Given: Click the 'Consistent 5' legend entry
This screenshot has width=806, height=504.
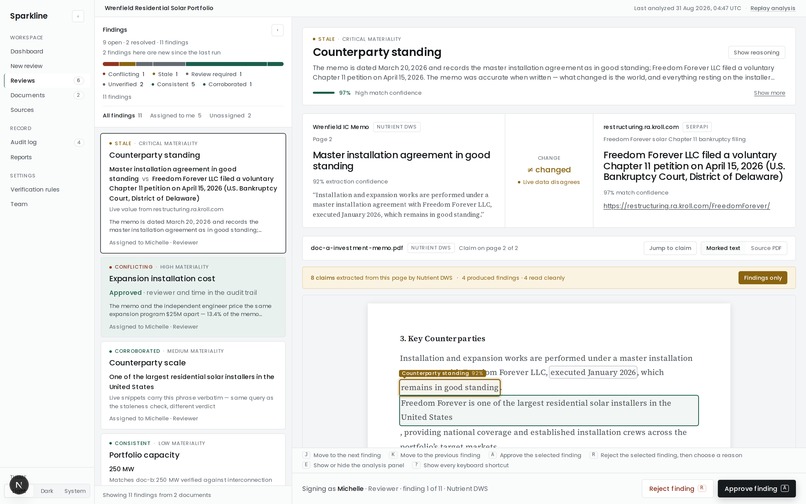Looking at the screenshot, I should pos(173,84).
